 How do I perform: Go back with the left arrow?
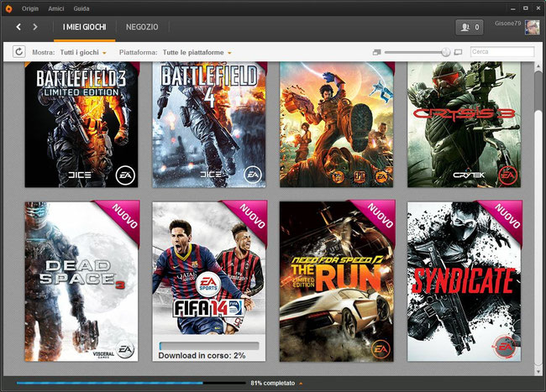(x=18, y=27)
